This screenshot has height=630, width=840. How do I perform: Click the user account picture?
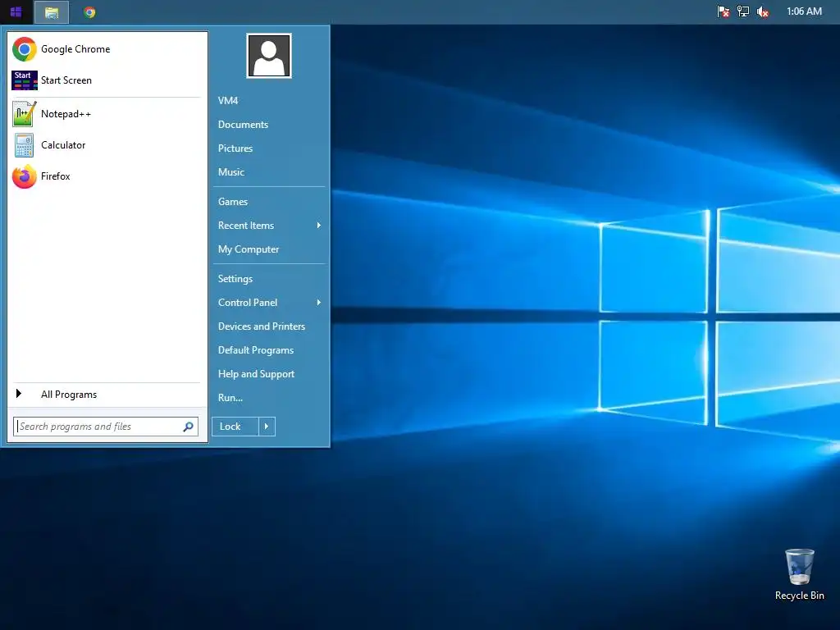pos(269,56)
